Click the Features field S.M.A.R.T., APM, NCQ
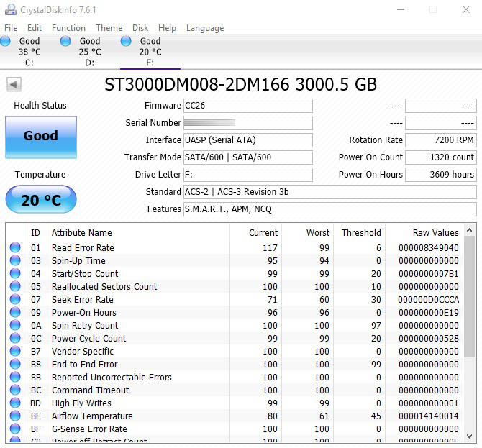This screenshot has width=482, height=448. tap(330, 209)
